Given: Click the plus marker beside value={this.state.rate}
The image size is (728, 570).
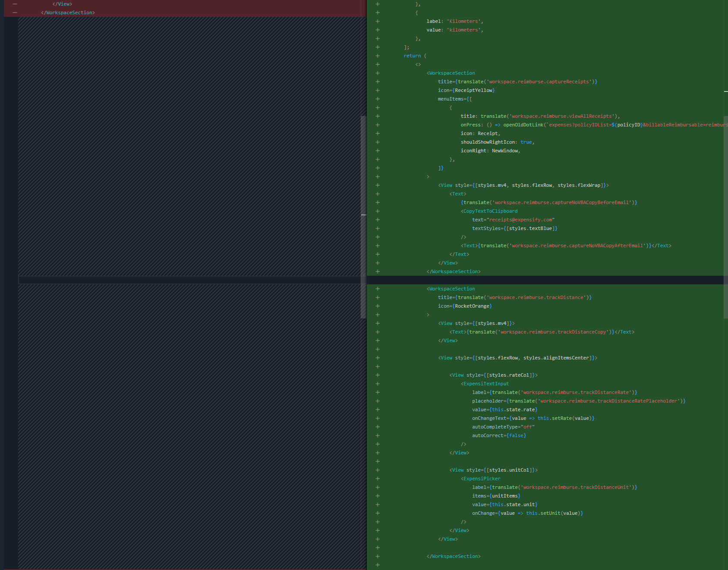Looking at the screenshot, I should tap(378, 409).
